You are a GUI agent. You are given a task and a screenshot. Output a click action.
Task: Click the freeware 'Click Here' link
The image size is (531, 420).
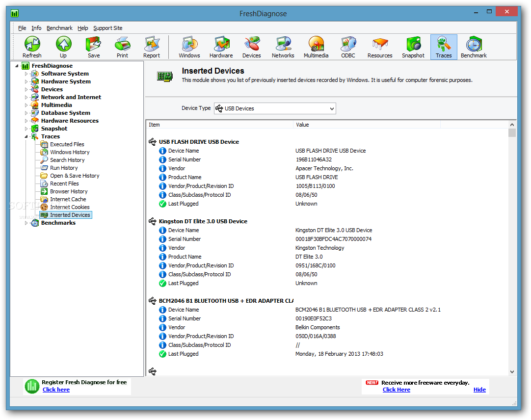(396, 390)
